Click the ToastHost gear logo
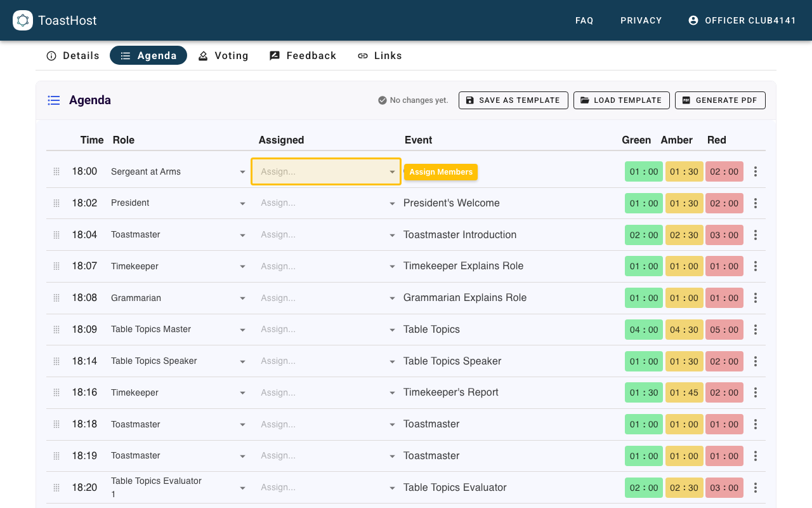Viewport: 812px width, 508px height. click(x=23, y=20)
